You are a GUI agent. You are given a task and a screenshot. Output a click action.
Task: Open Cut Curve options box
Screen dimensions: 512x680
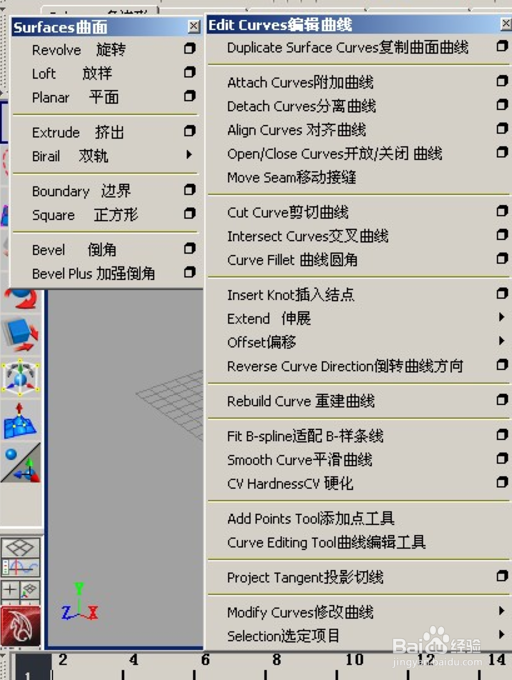point(502,211)
